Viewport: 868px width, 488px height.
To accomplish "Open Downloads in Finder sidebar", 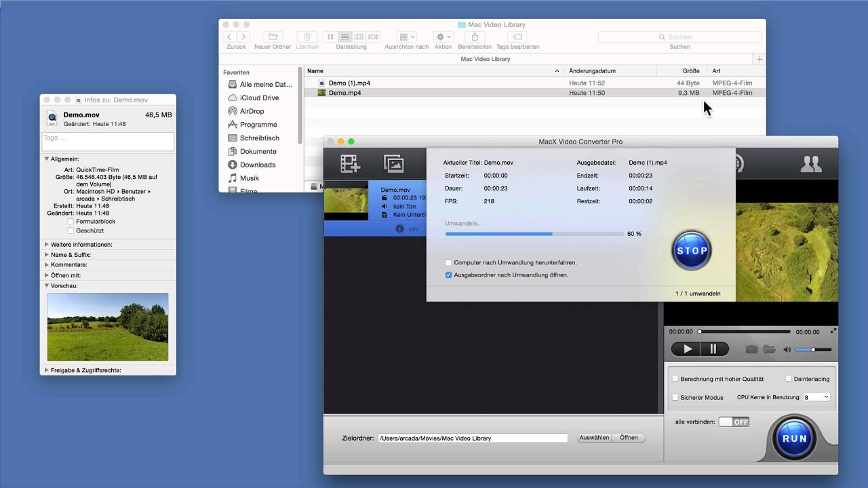I will click(x=252, y=165).
